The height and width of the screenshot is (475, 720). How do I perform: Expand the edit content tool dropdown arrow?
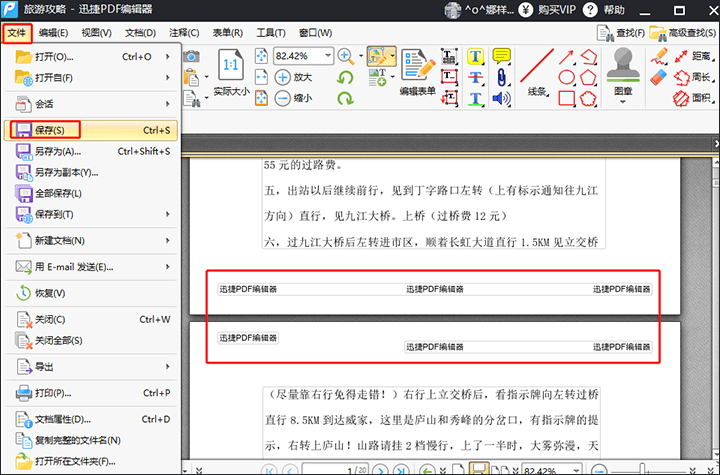click(x=393, y=56)
